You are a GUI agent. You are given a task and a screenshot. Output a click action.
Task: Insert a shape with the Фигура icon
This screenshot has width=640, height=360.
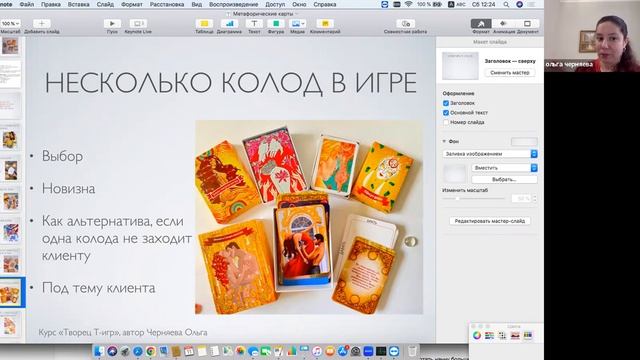[276, 24]
